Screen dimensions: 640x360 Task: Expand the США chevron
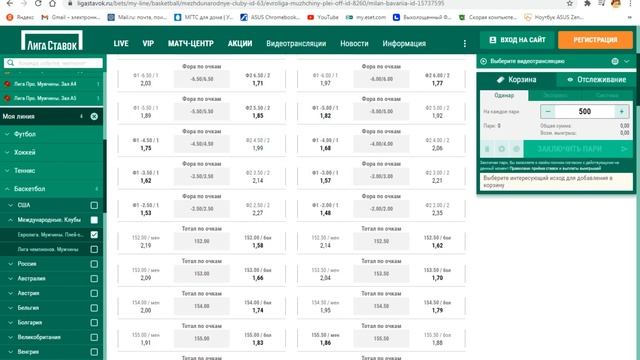point(10,205)
